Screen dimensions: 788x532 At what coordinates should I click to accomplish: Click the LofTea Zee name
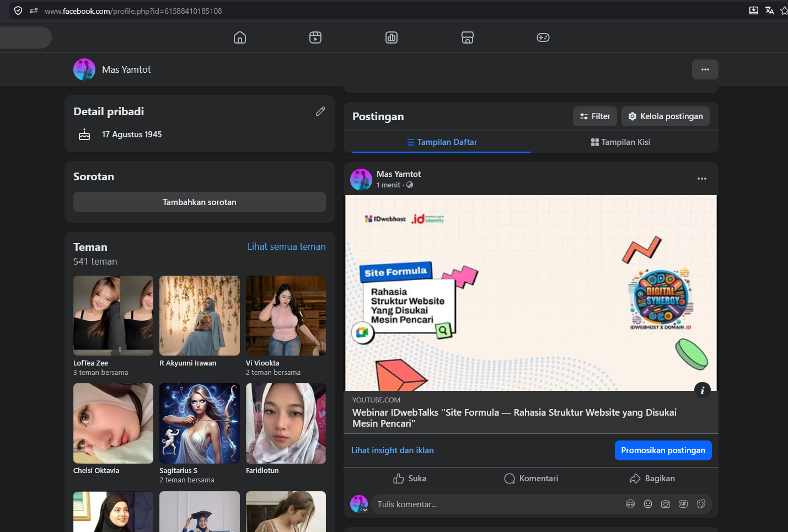[90, 363]
